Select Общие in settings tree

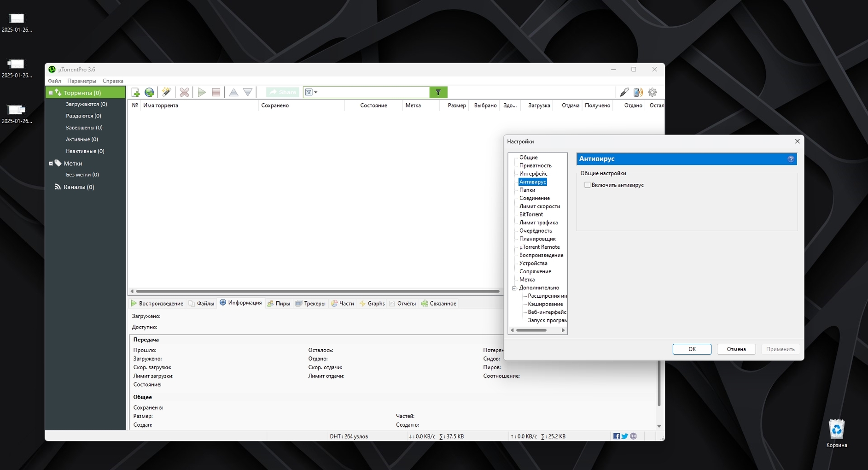(528, 158)
